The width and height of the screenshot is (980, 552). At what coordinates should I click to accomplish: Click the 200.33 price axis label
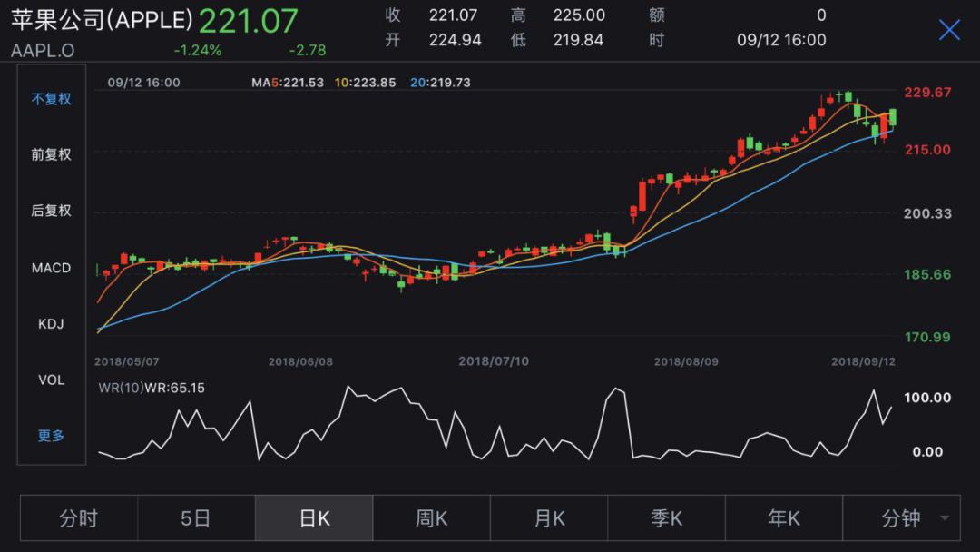click(927, 213)
